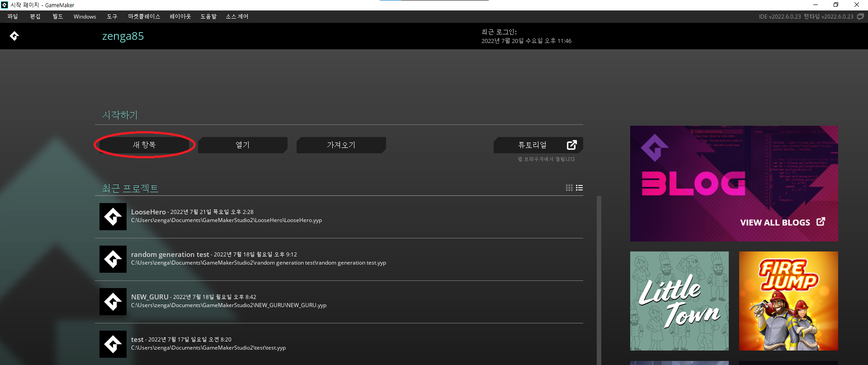
Task: Open the 소스 제어 menu
Action: 237,16
